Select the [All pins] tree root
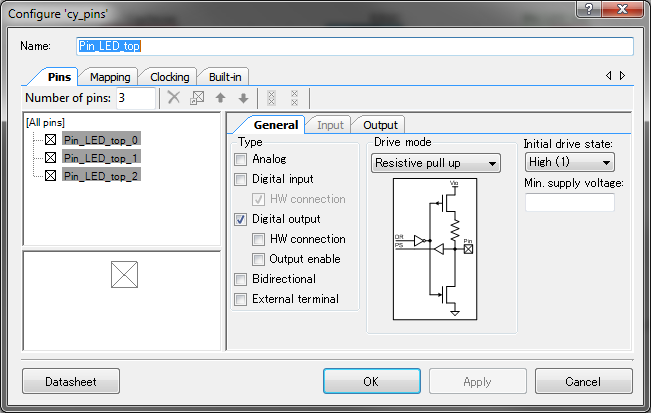The image size is (651, 413). pyautogui.click(x=45, y=122)
